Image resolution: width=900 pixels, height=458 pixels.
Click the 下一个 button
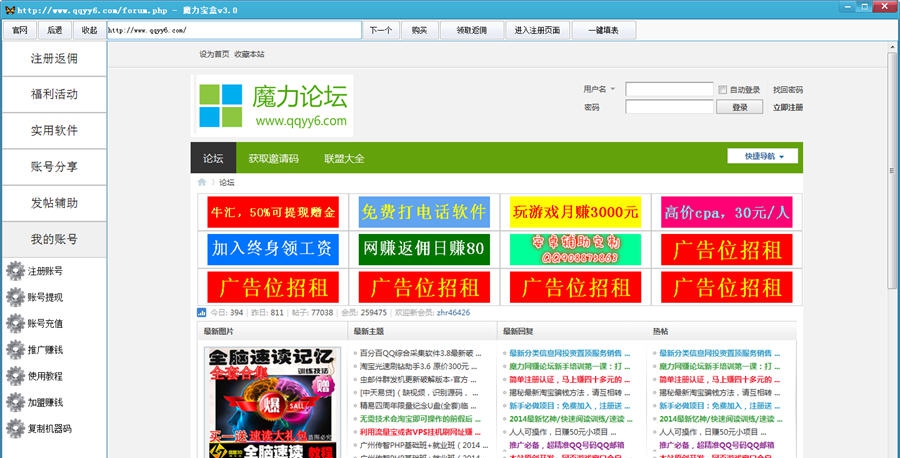pos(381,30)
